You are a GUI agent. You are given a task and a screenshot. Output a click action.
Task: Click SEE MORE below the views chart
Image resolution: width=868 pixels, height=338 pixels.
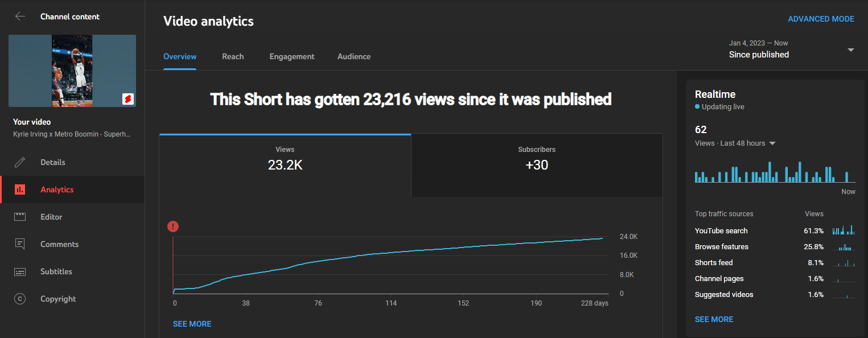click(192, 324)
